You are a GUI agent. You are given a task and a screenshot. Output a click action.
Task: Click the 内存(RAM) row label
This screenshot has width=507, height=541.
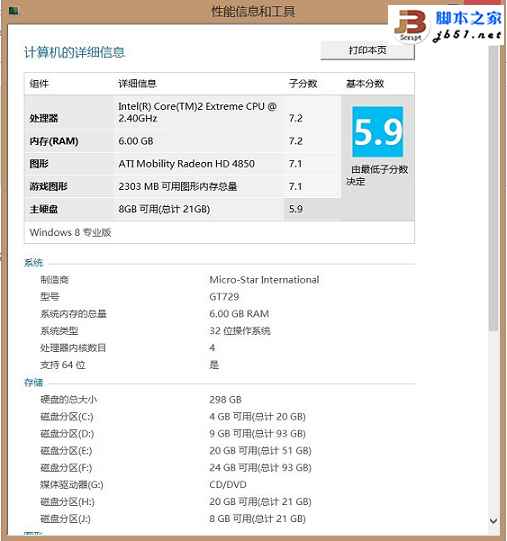pos(54,141)
